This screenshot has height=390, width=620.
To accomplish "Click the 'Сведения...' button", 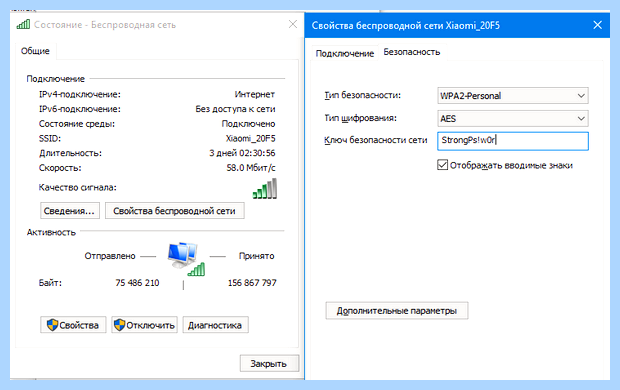I will [x=70, y=211].
